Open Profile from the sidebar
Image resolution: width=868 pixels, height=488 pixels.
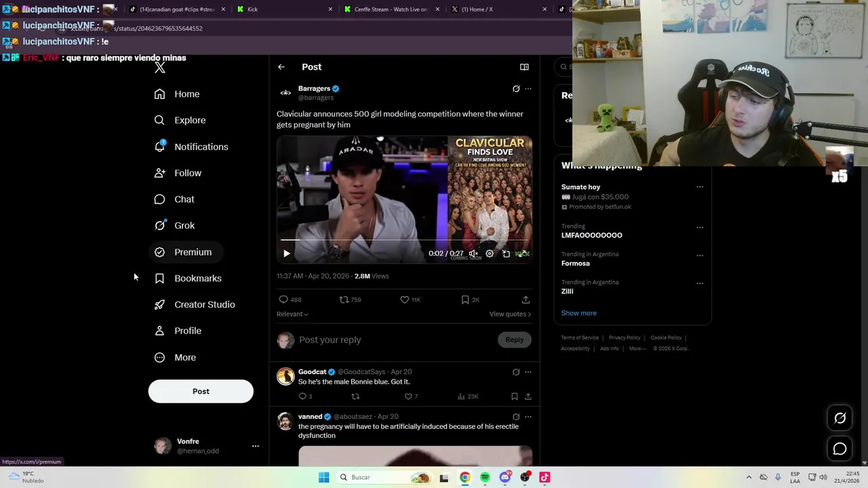pyautogui.click(x=178, y=331)
